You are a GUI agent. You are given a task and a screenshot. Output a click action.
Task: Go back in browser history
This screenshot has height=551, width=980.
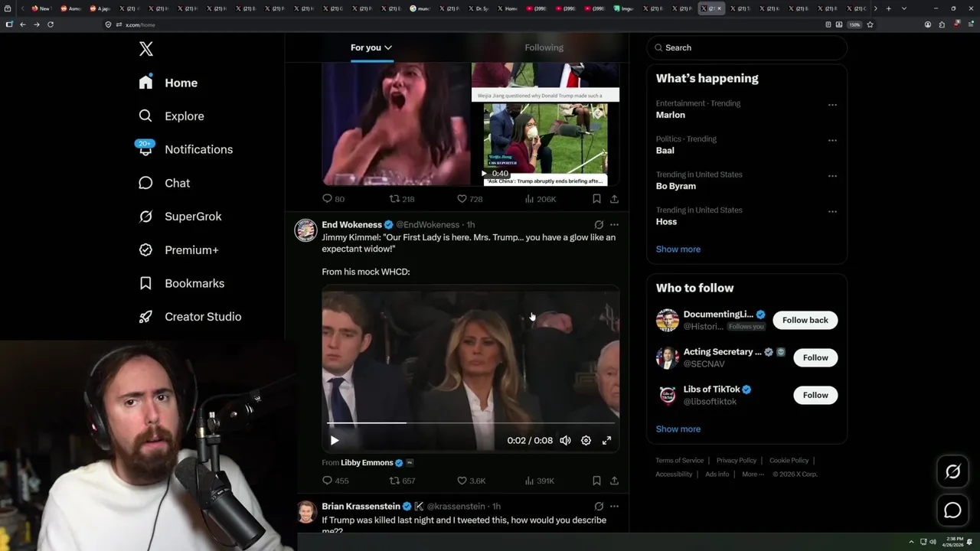[23, 24]
